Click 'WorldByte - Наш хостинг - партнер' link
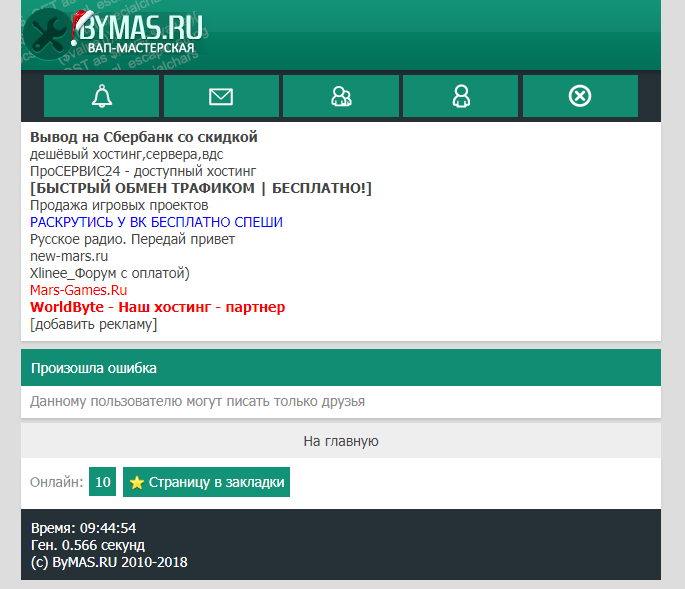The width and height of the screenshot is (685, 589). (x=157, y=307)
